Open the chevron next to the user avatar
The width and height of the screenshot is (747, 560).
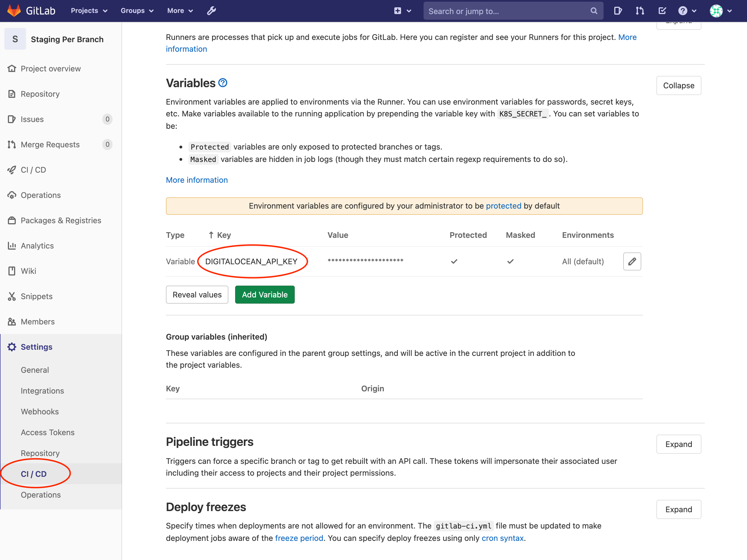pyautogui.click(x=730, y=11)
